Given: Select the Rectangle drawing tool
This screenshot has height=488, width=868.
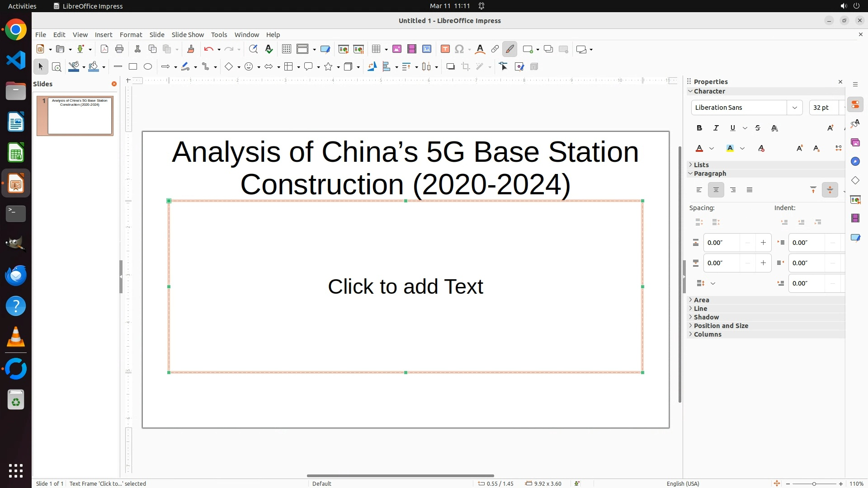Looking at the screenshot, I should click(x=132, y=67).
